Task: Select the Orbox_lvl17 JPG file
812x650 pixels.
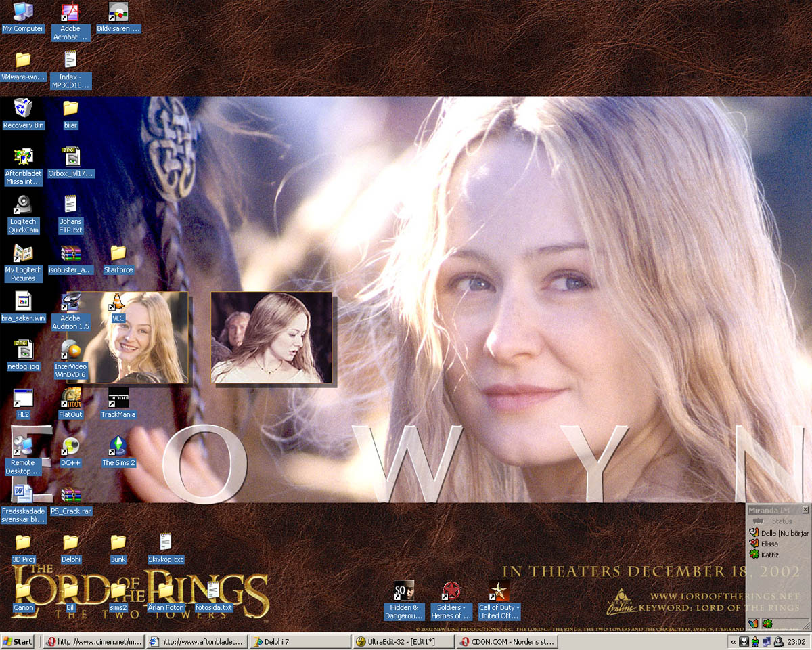Action: [70, 162]
